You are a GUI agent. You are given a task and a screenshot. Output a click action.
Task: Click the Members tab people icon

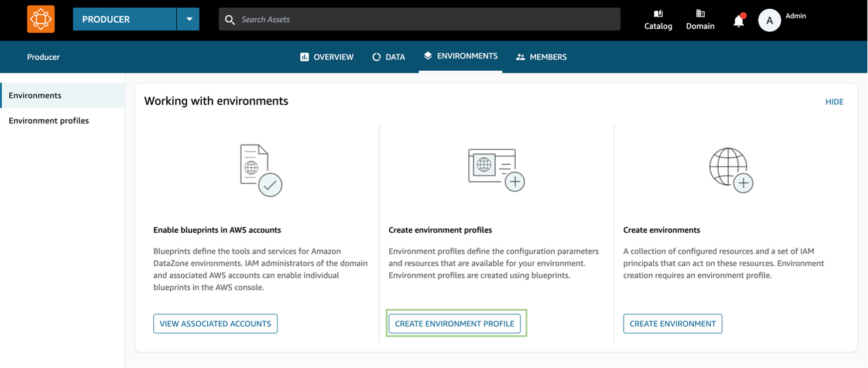point(520,57)
